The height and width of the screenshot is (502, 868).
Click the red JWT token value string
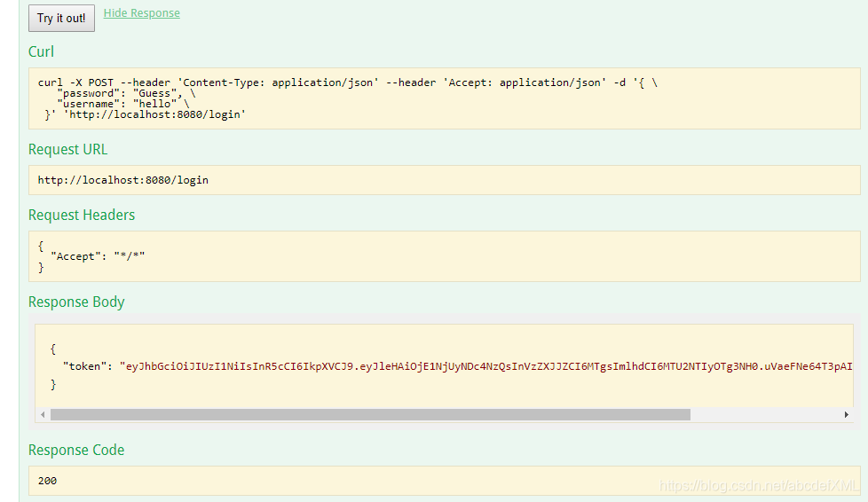click(x=486, y=365)
